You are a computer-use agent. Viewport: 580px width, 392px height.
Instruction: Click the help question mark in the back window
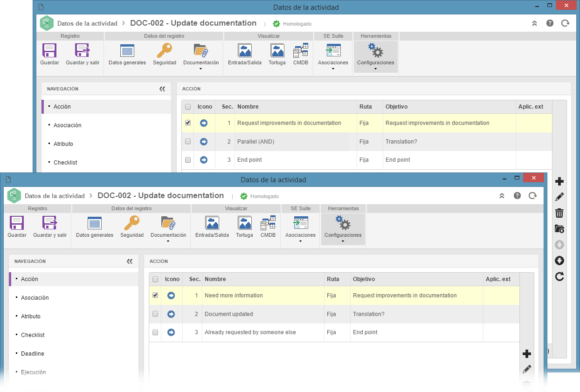(x=550, y=23)
